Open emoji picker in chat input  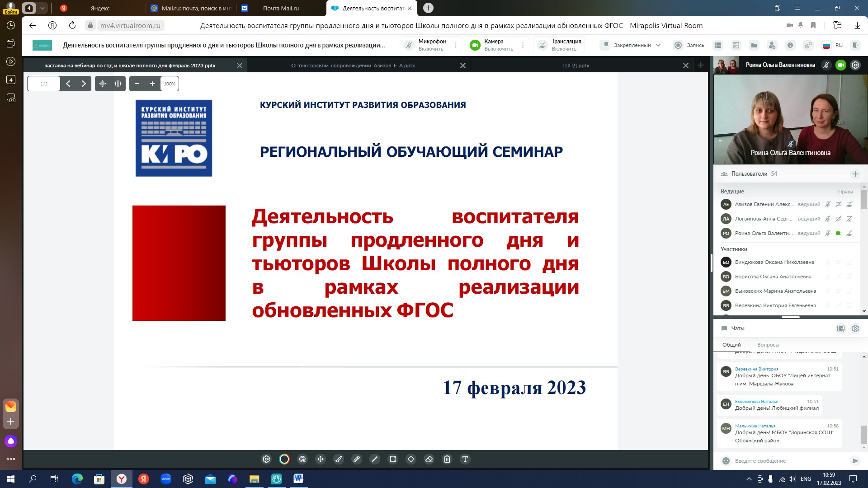(x=726, y=461)
